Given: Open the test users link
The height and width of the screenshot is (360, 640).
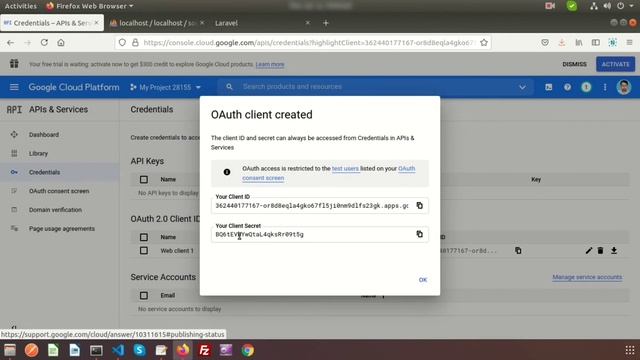Looking at the screenshot, I should coord(345,168).
